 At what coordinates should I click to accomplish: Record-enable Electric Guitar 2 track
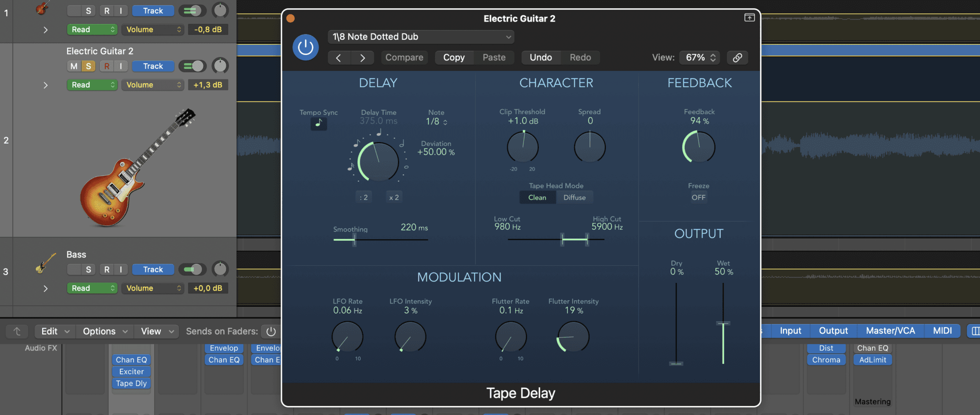click(x=107, y=66)
